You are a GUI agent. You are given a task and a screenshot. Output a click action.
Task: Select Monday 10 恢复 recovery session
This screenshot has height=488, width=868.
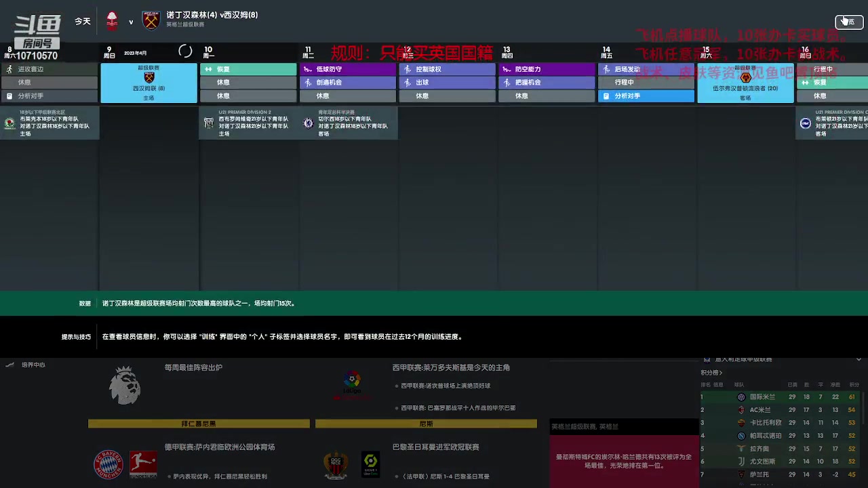248,69
